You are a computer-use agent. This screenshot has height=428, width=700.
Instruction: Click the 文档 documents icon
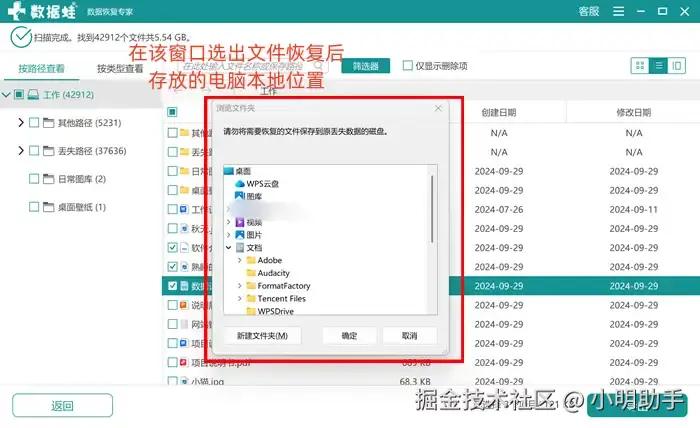coord(240,247)
